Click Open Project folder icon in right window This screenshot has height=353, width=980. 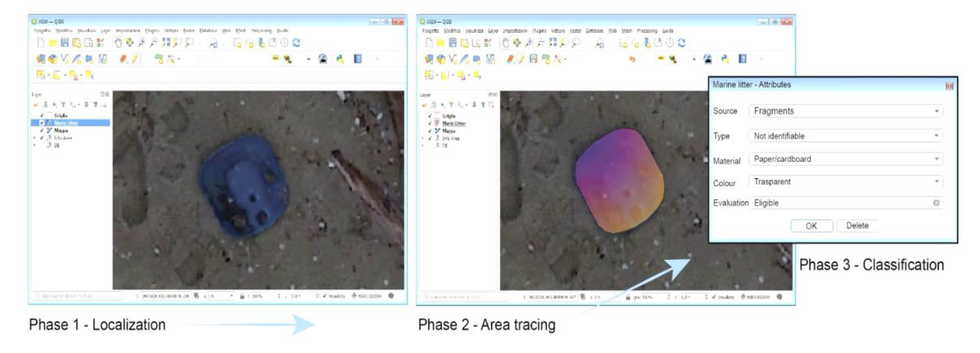(441, 43)
